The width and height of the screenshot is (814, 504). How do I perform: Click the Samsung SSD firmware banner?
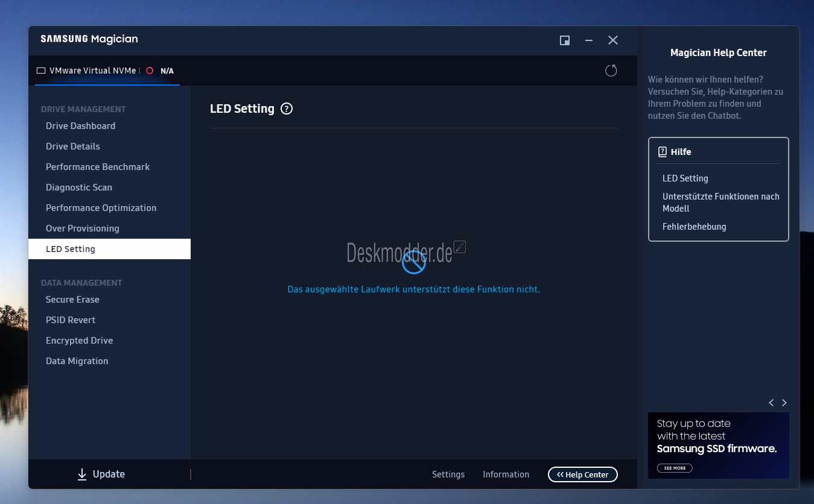pyautogui.click(x=719, y=446)
